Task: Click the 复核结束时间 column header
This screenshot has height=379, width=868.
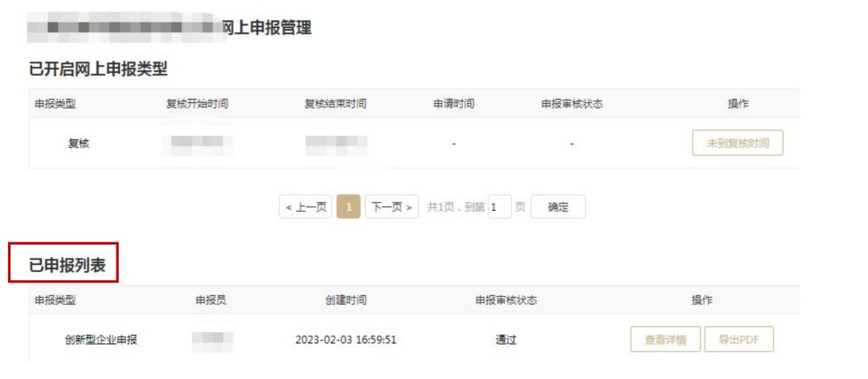Action: 335,104
